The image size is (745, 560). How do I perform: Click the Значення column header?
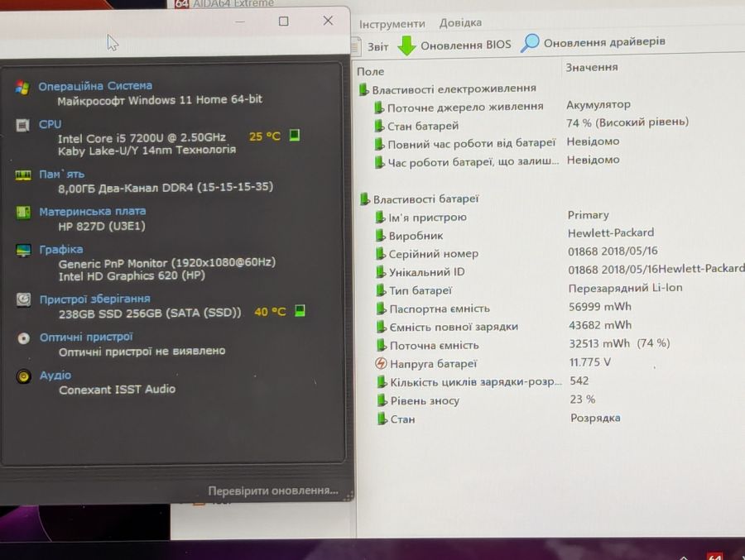pyautogui.click(x=592, y=68)
